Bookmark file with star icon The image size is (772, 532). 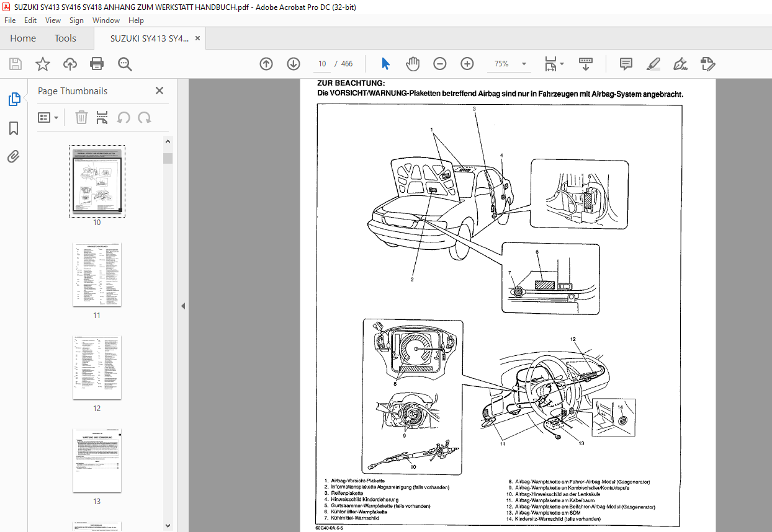point(42,64)
